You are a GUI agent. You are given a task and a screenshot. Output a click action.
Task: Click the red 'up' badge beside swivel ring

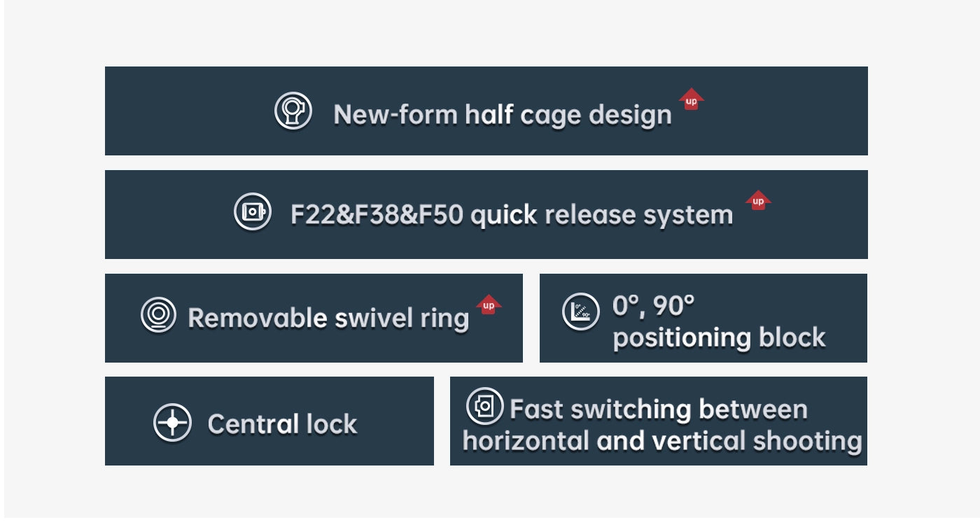tap(489, 304)
